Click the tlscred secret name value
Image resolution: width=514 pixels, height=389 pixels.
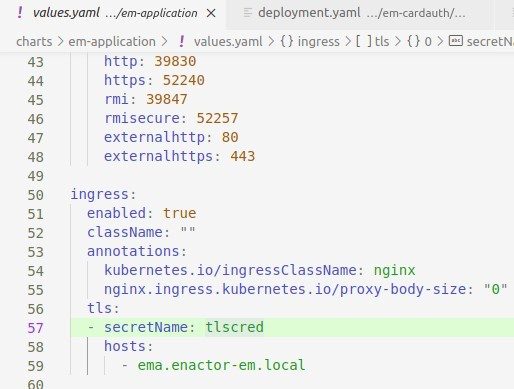(234, 327)
